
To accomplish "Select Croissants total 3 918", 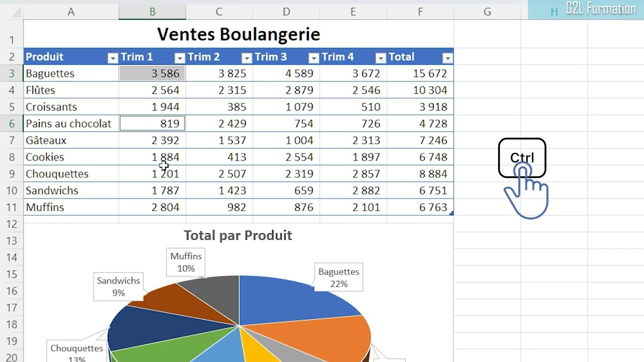I will coord(420,107).
